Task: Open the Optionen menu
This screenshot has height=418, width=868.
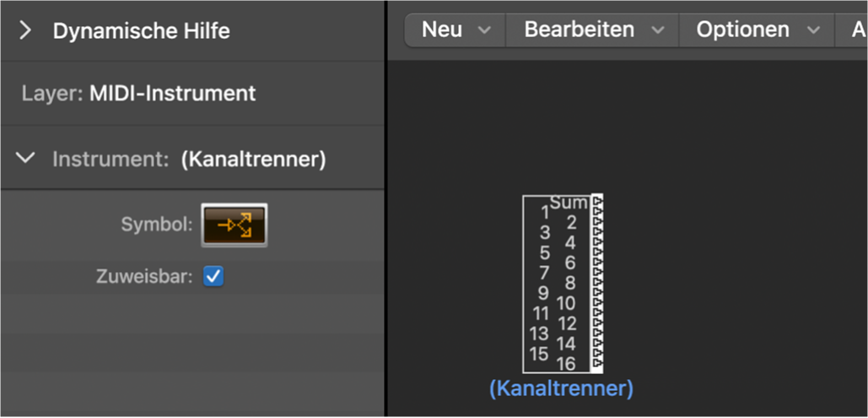Action: pyautogui.click(x=757, y=30)
